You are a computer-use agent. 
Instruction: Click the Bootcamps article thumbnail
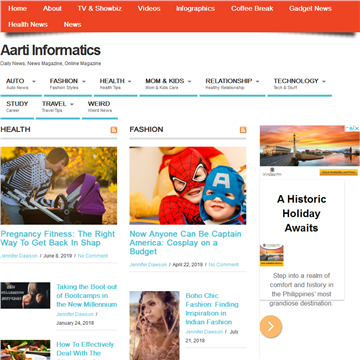(25, 295)
